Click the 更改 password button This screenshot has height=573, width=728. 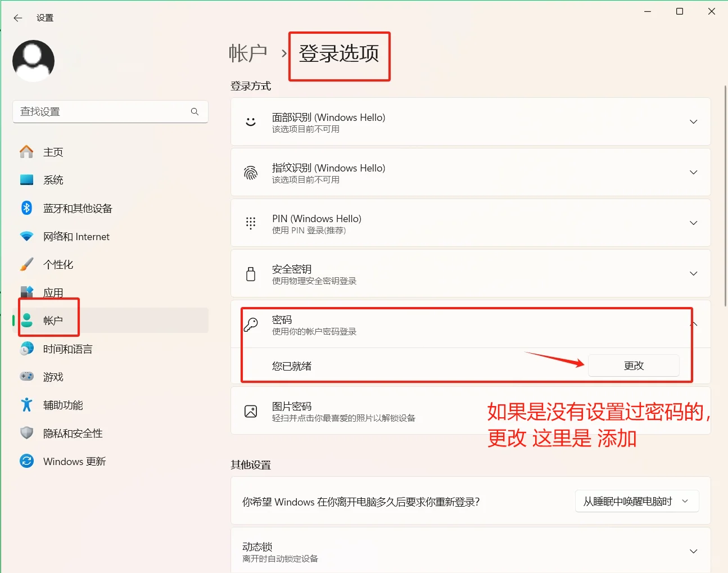[634, 365]
